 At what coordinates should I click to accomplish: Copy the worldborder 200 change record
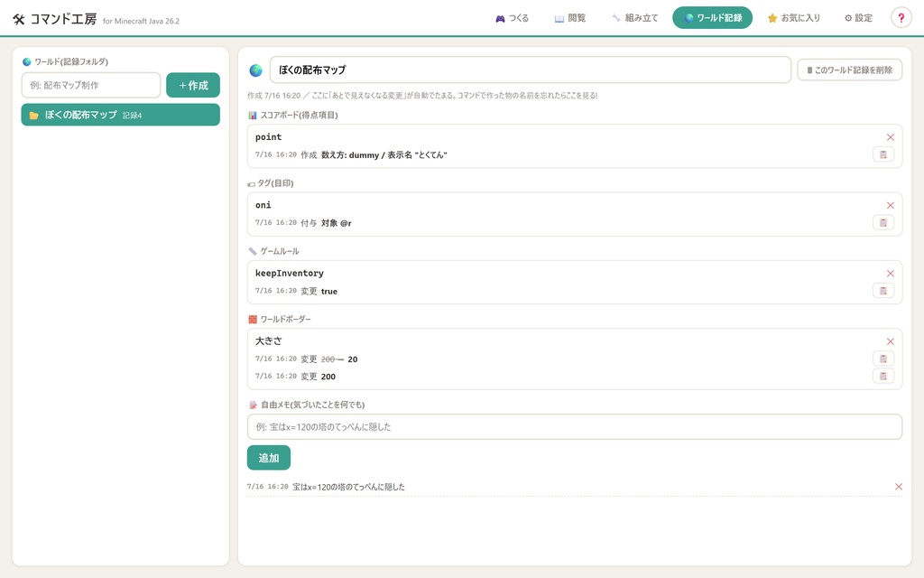tap(882, 376)
